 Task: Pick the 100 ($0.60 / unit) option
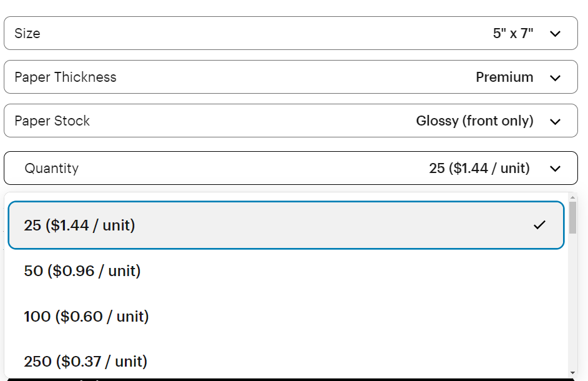(x=86, y=317)
